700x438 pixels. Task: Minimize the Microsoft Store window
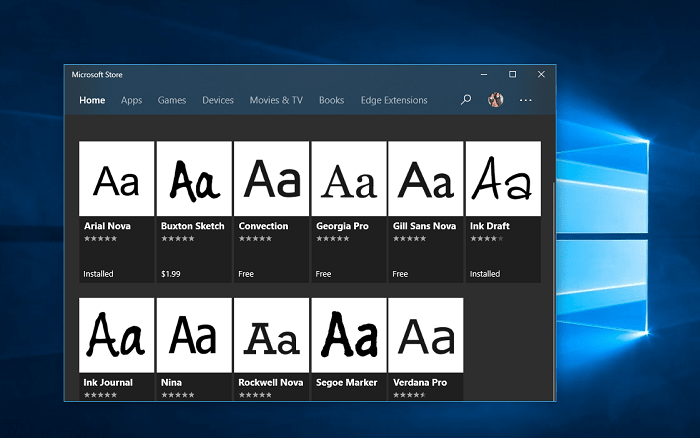(484, 75)
